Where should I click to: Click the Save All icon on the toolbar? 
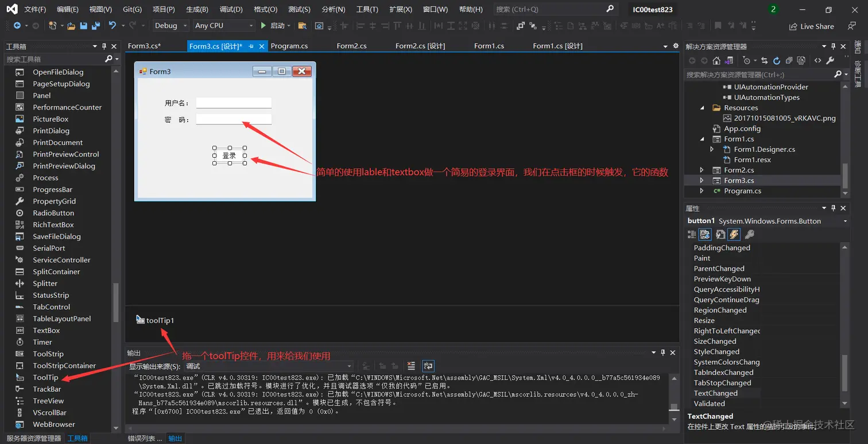(x=96, y=25)
